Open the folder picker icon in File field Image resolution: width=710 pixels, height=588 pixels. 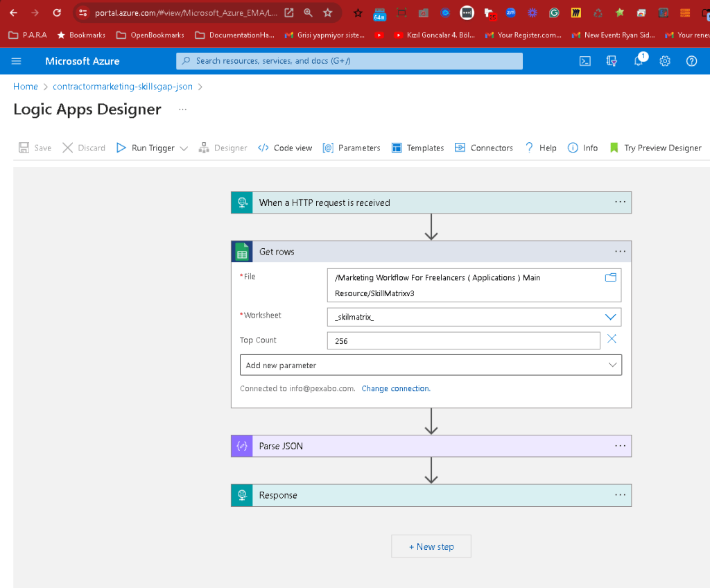click(x=610, y=277)
